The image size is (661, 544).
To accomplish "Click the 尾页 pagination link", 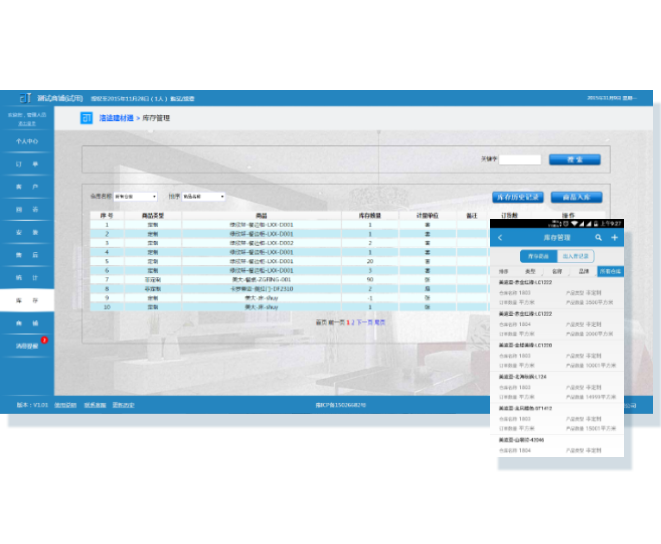I will point(380,322).
